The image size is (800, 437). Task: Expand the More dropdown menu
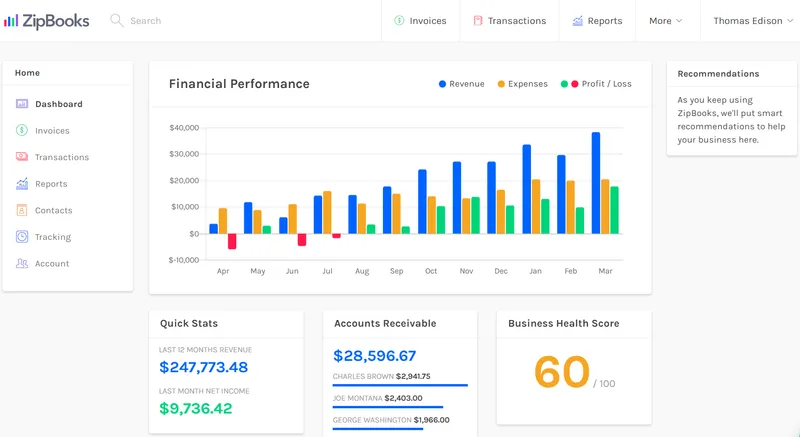coord(666,21)
